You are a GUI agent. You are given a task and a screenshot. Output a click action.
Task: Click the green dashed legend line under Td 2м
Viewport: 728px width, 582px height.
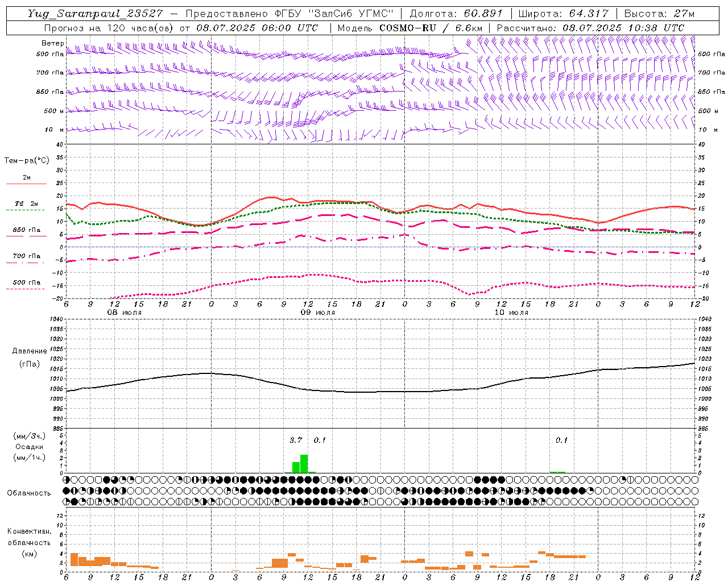click(x=25, y=210)
